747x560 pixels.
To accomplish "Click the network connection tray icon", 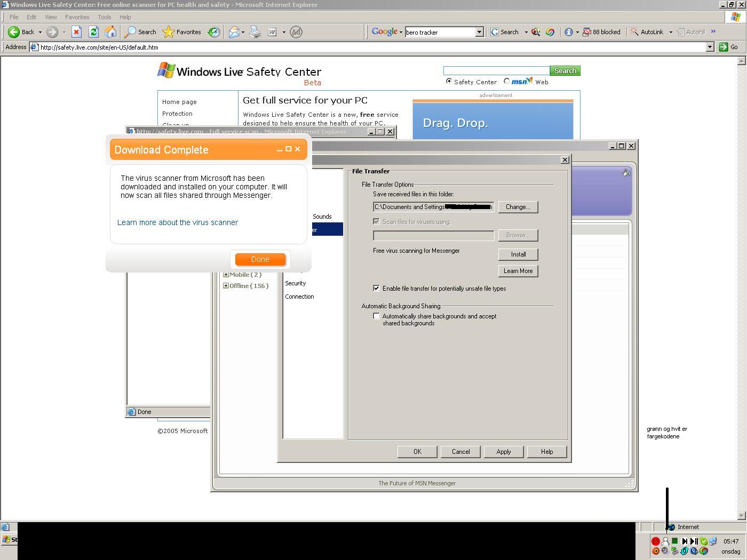I will coord(713,541).
